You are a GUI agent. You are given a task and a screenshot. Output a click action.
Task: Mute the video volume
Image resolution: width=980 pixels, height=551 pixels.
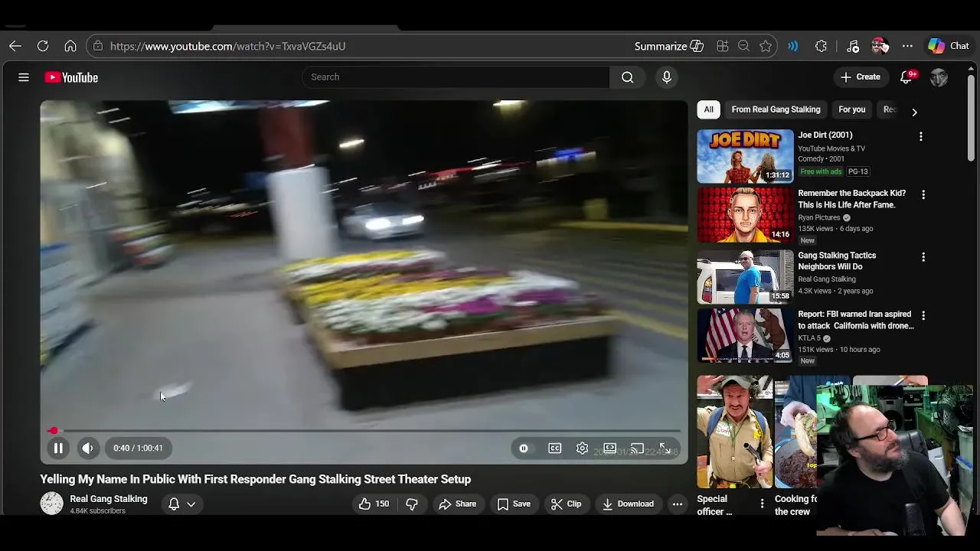(x=87, y=448)
